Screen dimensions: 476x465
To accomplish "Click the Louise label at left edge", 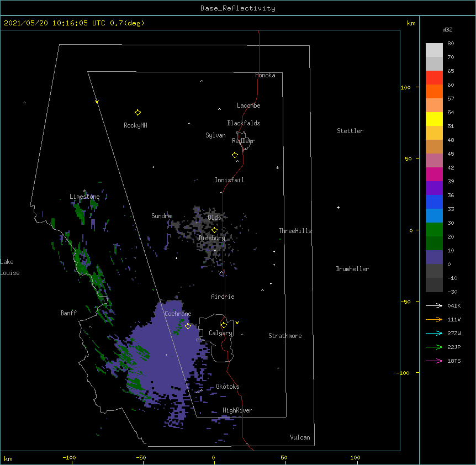I will click(x=10, y=273).
